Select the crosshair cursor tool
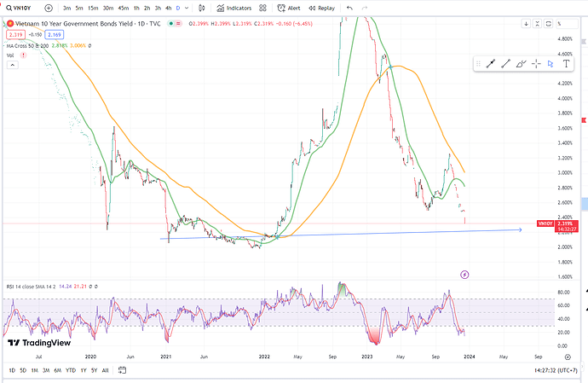The width and height of the screenshot is (588, 383). tap(536, 64)
